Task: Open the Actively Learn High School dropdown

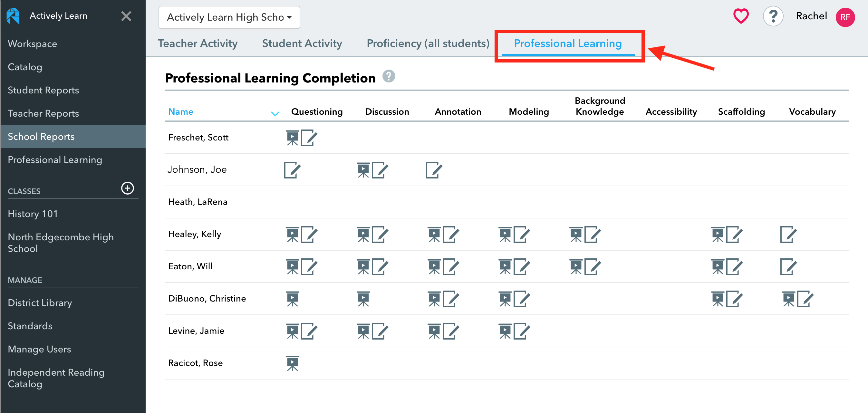Action: click(229, 17)
